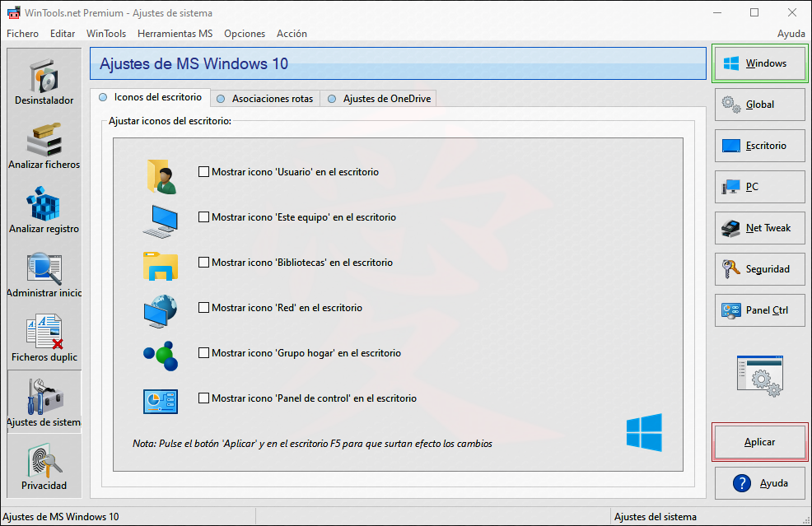Click the Panel de control icon
Screen dimensions: 812x526
pyautogui.click(x=161, y=402)
